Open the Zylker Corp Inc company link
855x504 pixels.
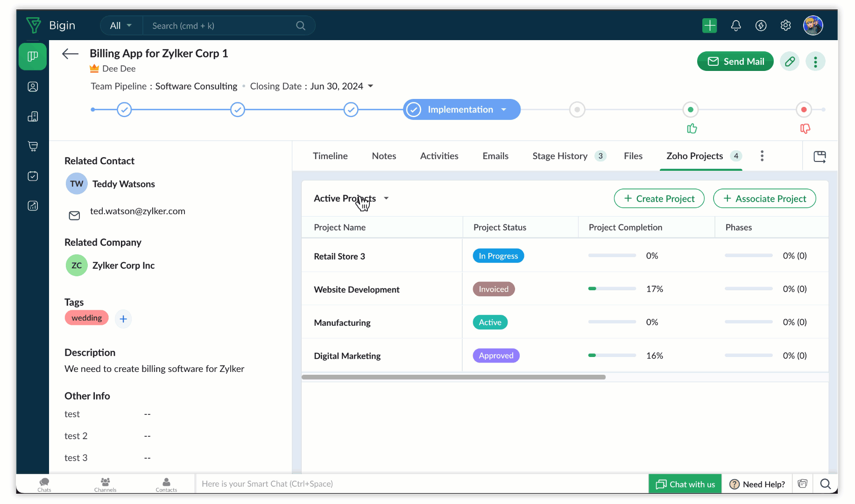(123, 265)
